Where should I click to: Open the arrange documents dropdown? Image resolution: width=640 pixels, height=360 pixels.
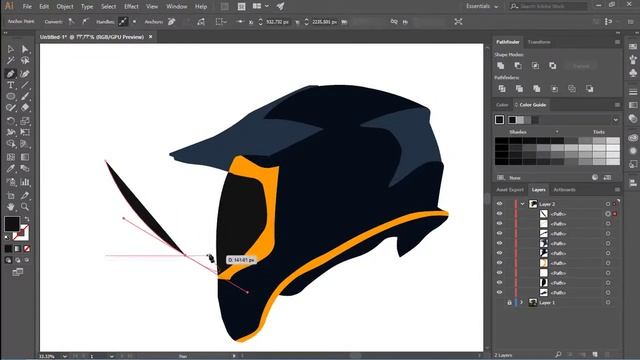tap(260, 6)
